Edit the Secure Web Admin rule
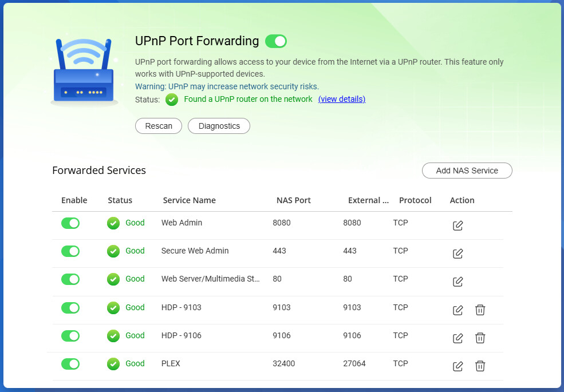 pyautogui.click(x=457, y=254)
